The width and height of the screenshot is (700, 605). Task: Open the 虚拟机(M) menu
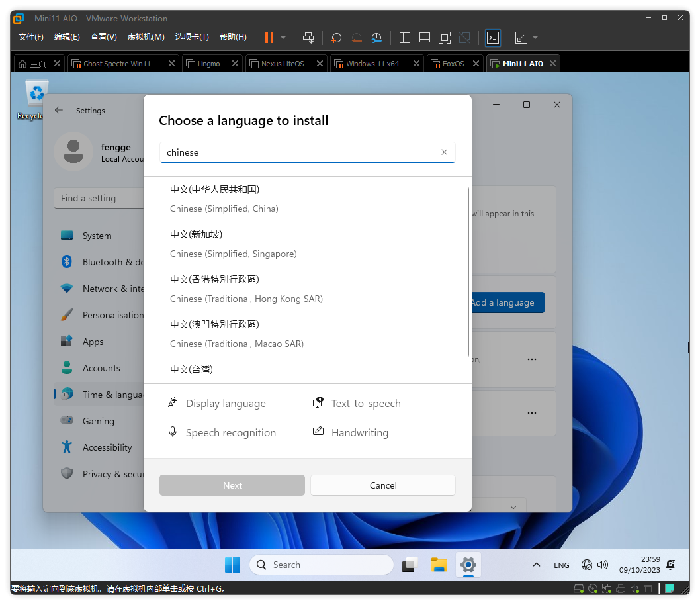[146, 37]
